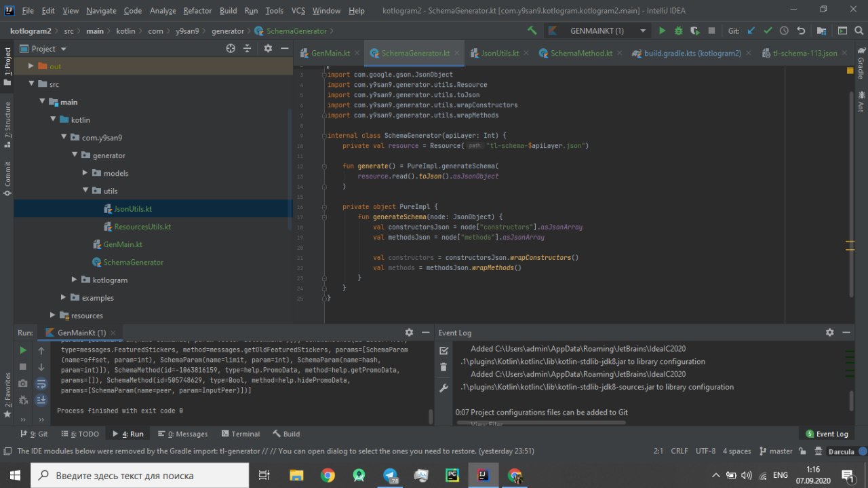Image resolution: width=868 pixels, height=488 pixels.
Task: Open the VCS menu
Action: (x=298, y=11)
